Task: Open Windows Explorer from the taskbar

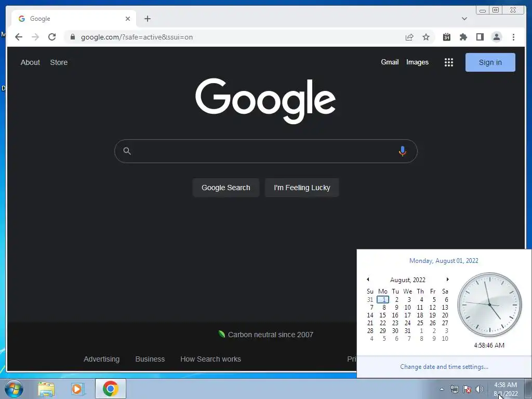Action: pos(46,389)
